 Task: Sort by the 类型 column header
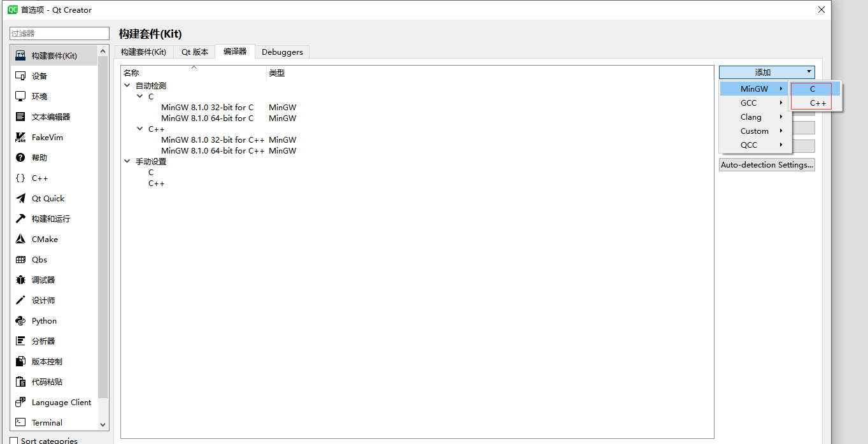coord(490,73)
